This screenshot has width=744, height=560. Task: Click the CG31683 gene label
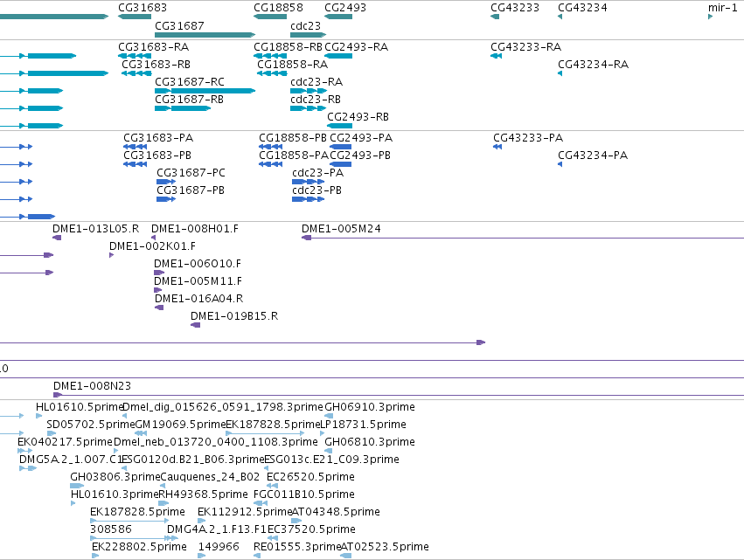click(143, 8)
